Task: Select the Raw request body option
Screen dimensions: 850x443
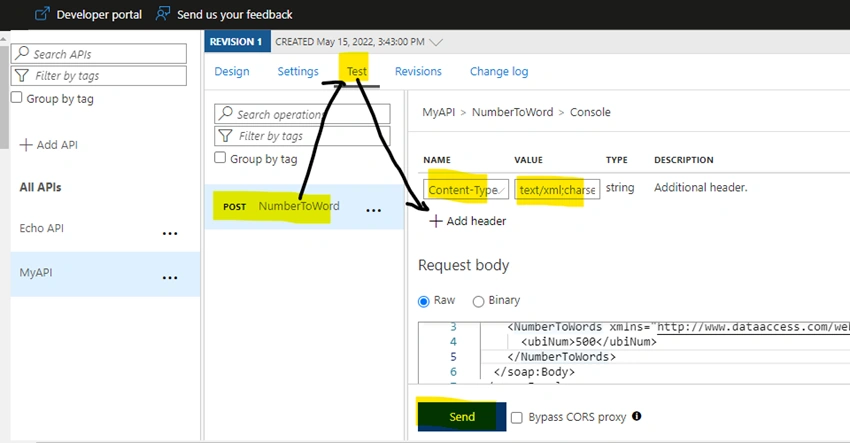Action: (424, 301)
